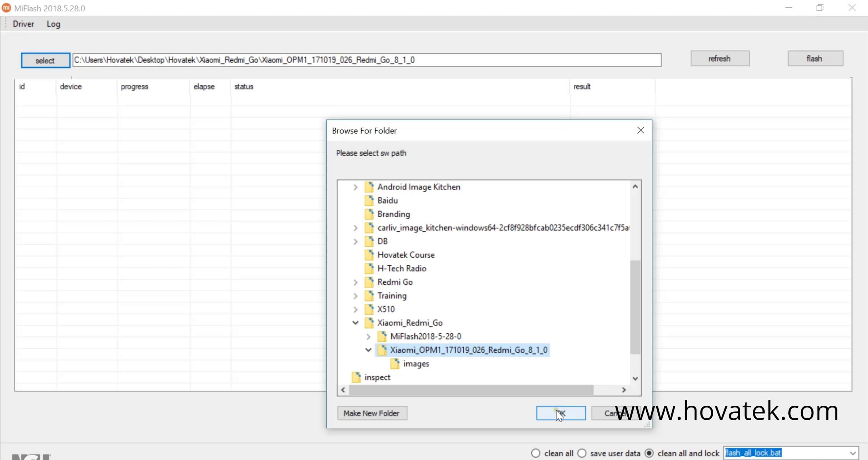Click the refresh button
The height and width of the screenshot is (460, 868).
[x=720, y=58]
